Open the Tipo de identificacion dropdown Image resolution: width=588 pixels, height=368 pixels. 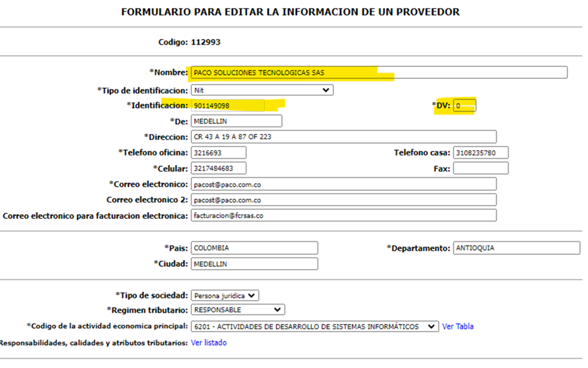[262, 90]
